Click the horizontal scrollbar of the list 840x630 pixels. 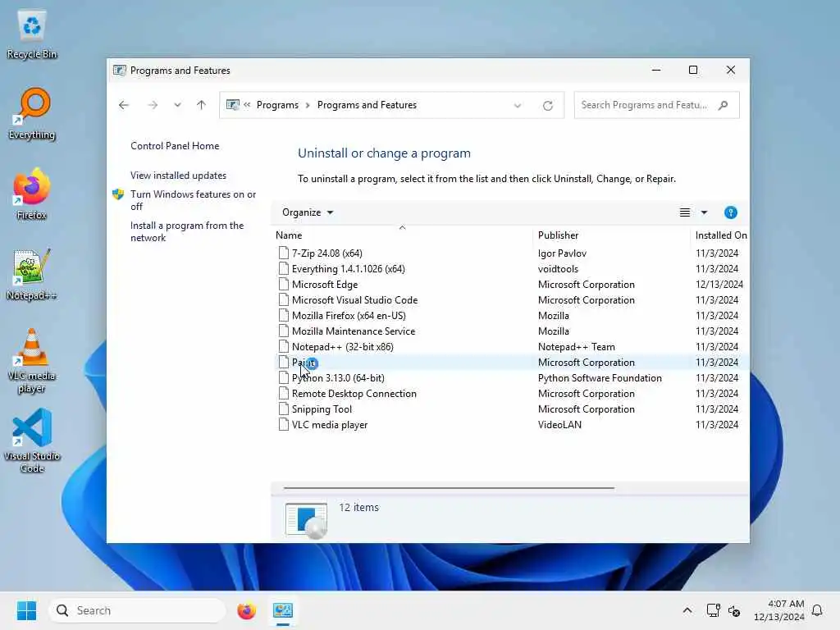449,488
